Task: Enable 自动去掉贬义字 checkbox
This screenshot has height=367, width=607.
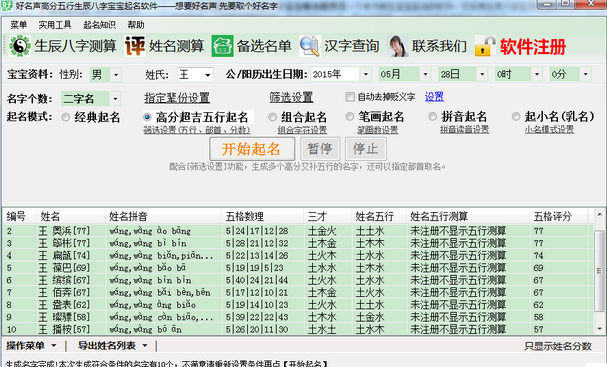Action: 350,97
